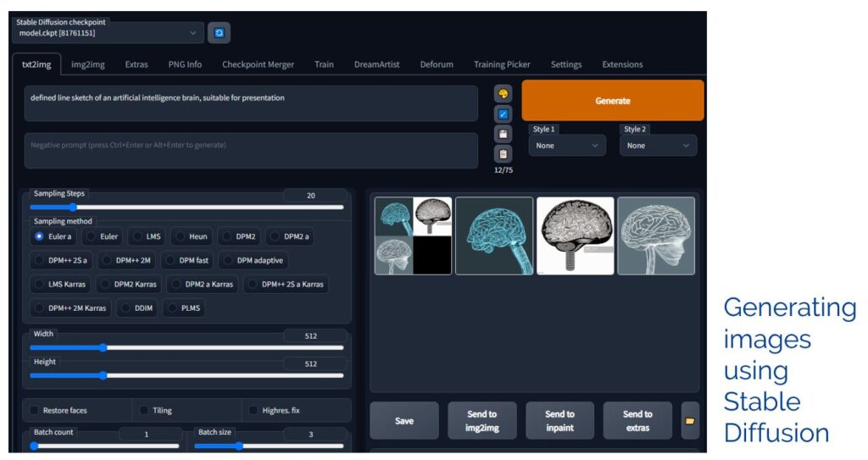
Task: Click the orange Generate button
Action: (613, 101)
